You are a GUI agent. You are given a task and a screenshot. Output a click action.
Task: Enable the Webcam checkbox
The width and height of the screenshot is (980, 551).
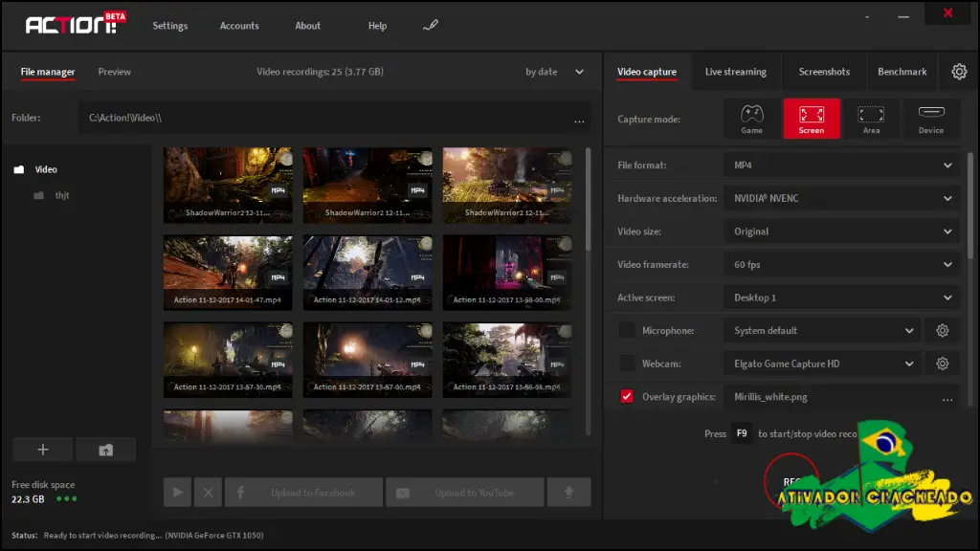[626, 363]
